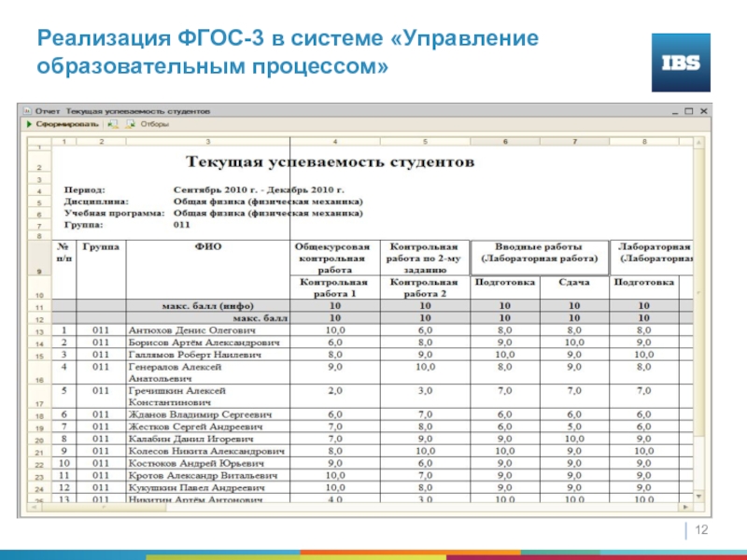Click the Сформировать button
This screenshot has width=747, height=560.
(63, 124)
